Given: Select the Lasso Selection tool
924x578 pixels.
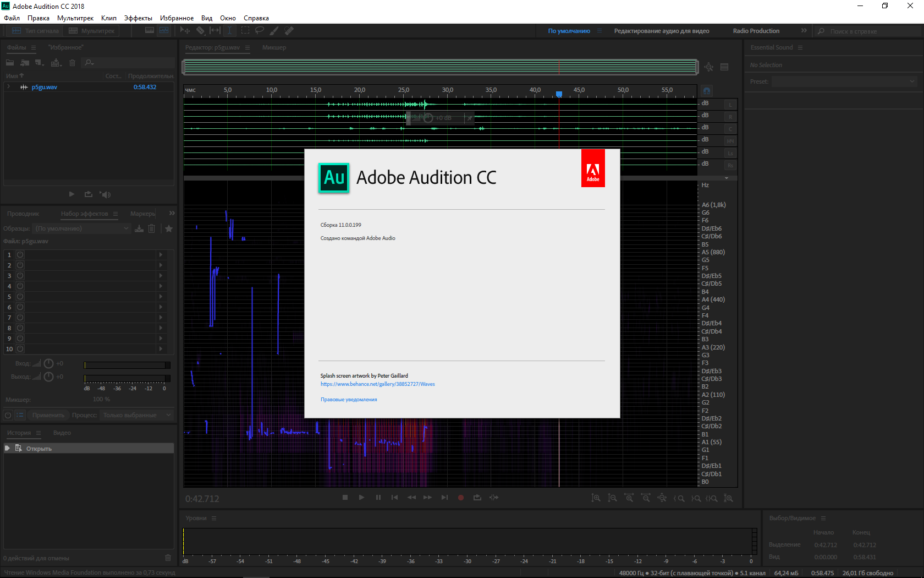Looking at the screenshot, I should pos(260,31).
